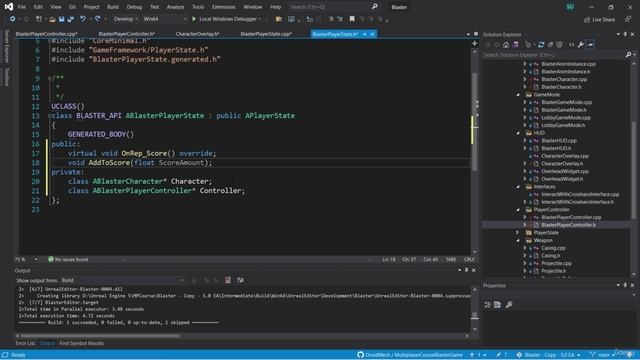The width and height of the screenshot is (640, 360).
Task: Open the Extensions menu
Action: [x=224, y=7]
